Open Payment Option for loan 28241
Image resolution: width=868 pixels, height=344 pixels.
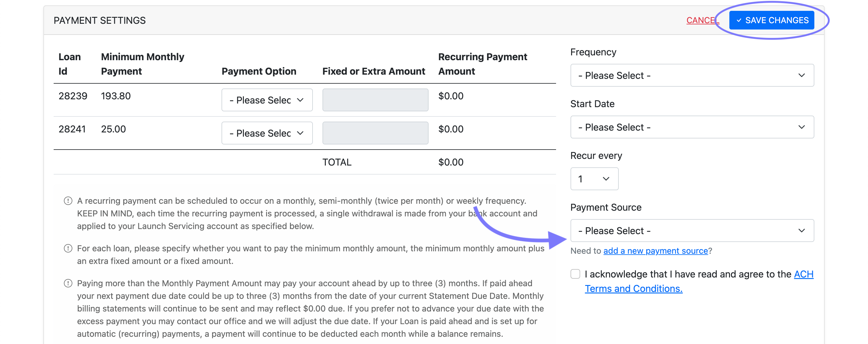coord(266,133)
